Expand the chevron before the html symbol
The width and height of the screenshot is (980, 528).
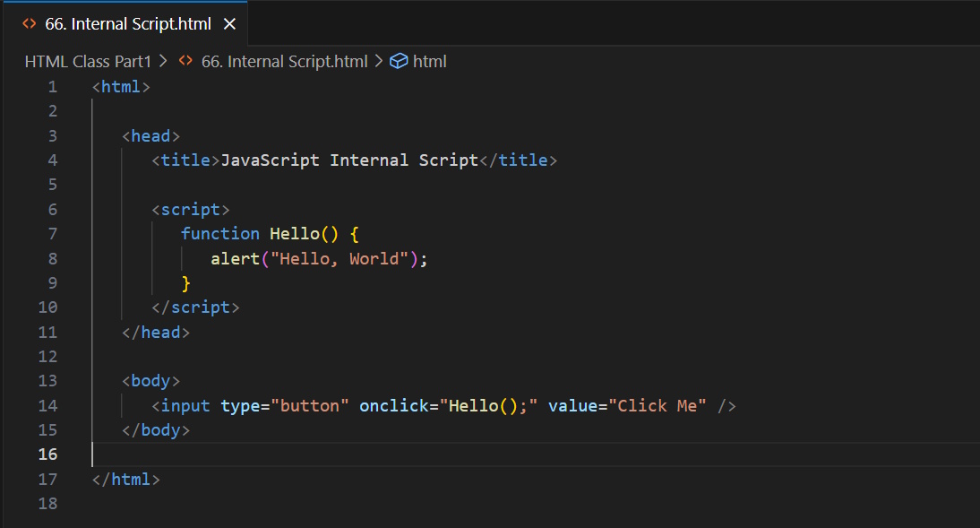coord(379,61)
